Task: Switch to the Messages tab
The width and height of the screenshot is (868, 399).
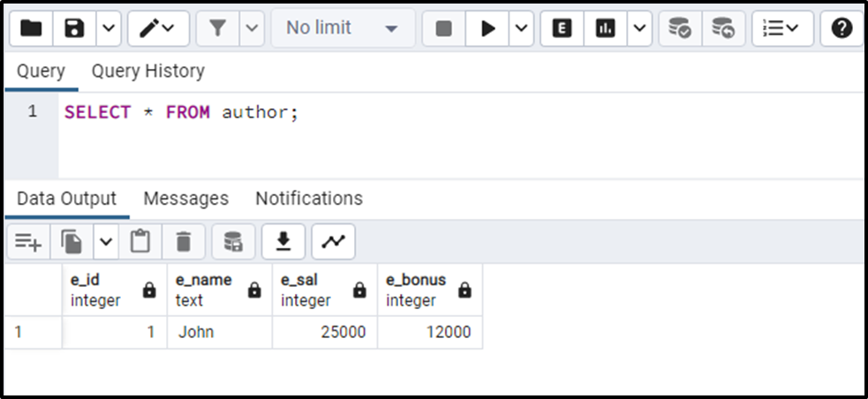Action: (186, 199)
